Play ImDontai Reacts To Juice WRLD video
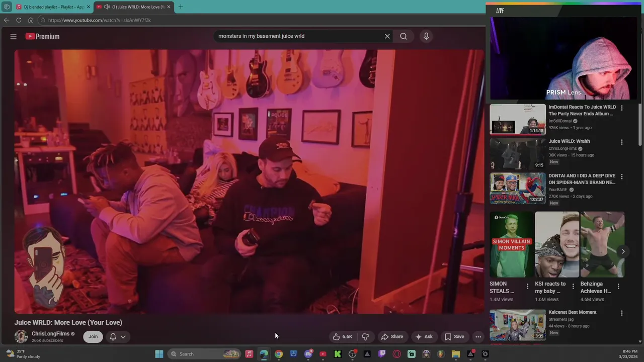 pyautogui.click(x=518, y=119)
